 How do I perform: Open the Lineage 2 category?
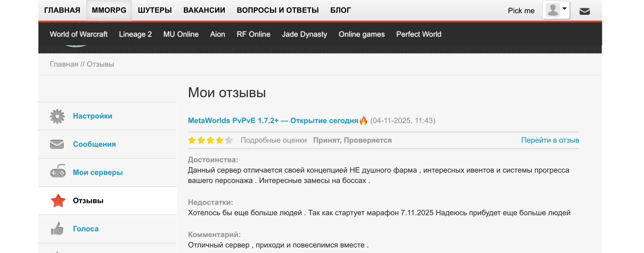135,34
